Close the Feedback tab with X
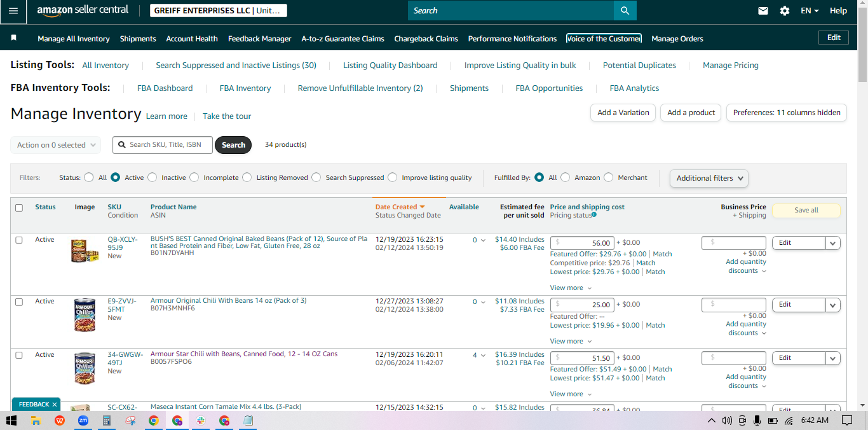Screen dimensions: 868x430 pos(55,404)
